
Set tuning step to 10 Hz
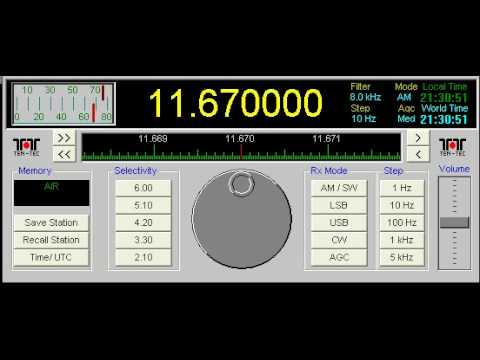pos(402,205)
